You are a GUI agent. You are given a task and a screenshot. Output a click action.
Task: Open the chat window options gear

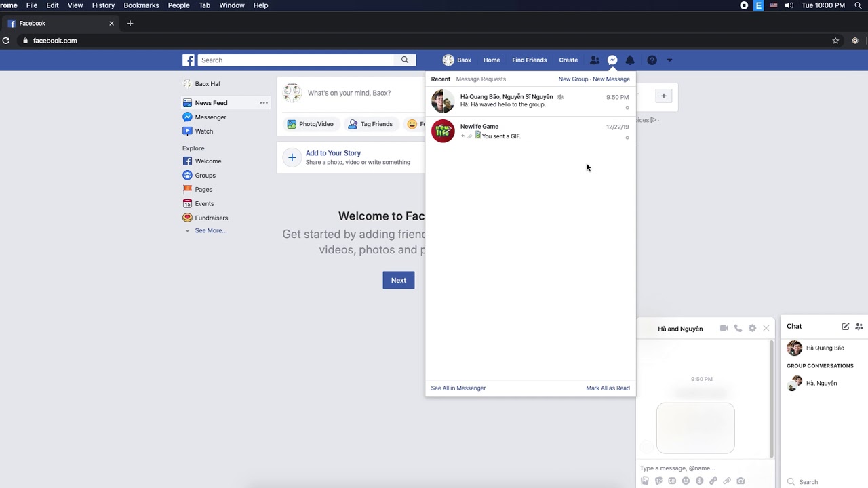tap(752, 328)
